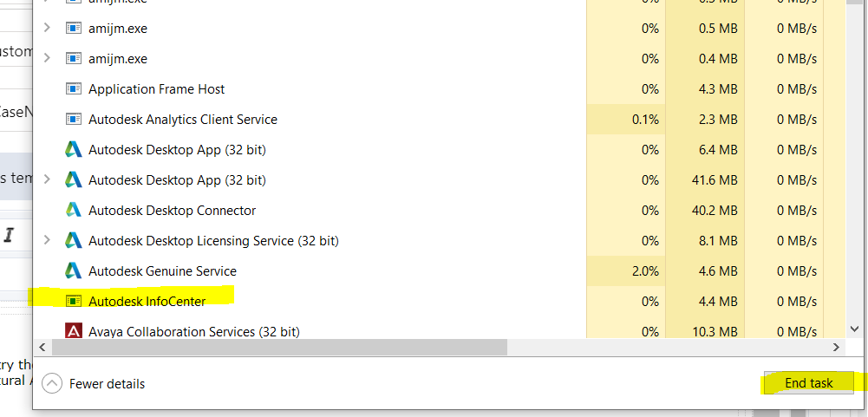Click the Fewer details circle arrow icon
868x417 pixels.
tap(52, 383)
